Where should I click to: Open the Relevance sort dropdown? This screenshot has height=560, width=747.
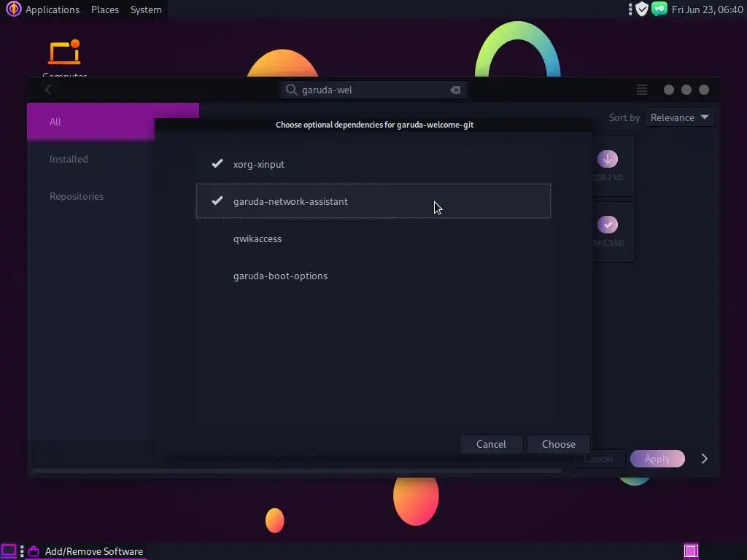coord(679,117)
